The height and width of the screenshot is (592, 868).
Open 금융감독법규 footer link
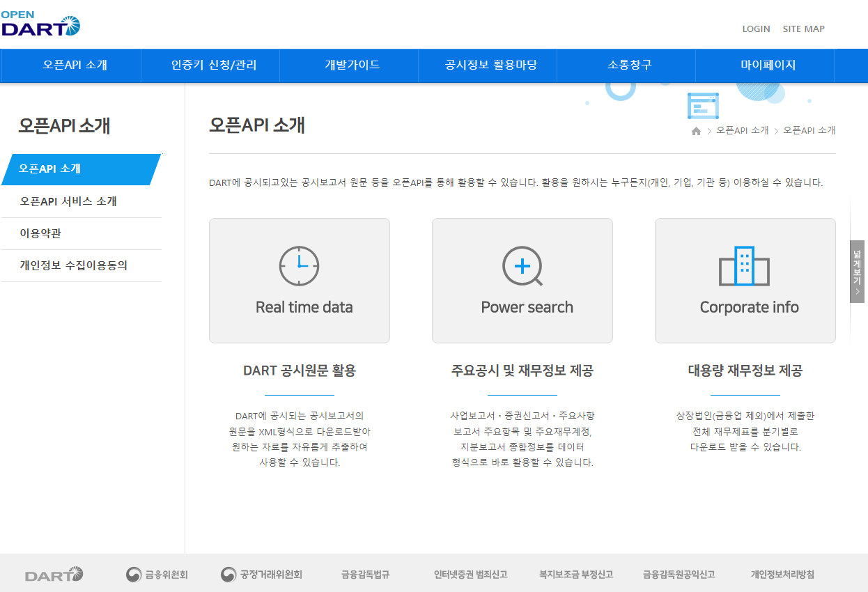pyautogui.click(x=365, y=575)
